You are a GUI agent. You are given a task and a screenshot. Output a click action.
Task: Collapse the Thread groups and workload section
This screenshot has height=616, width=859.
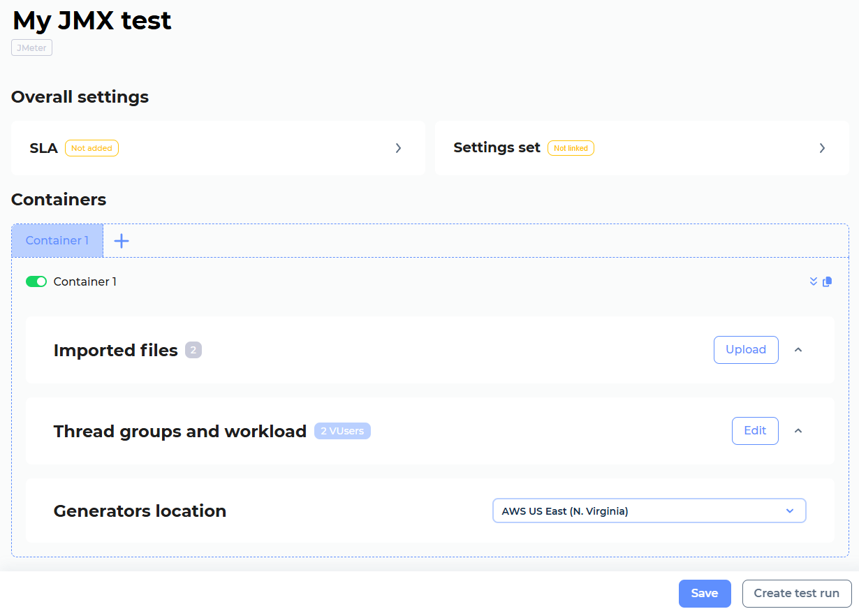(x=798, y=430)
